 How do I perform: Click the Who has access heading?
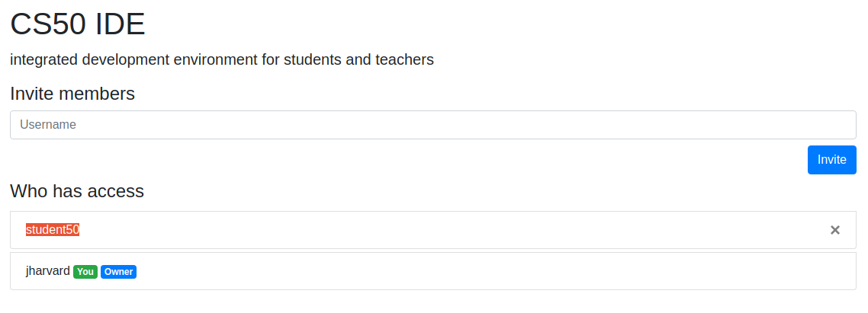pos(77,191)
